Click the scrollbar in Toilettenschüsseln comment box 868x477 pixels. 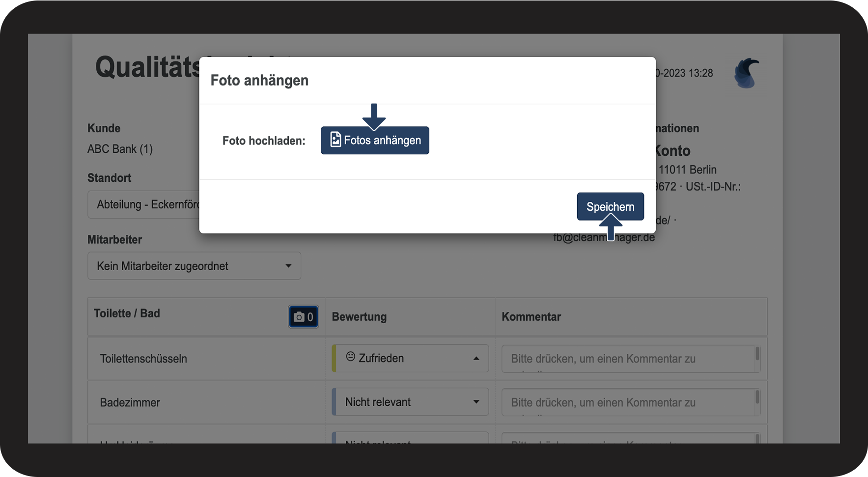(x=757, y=354)
